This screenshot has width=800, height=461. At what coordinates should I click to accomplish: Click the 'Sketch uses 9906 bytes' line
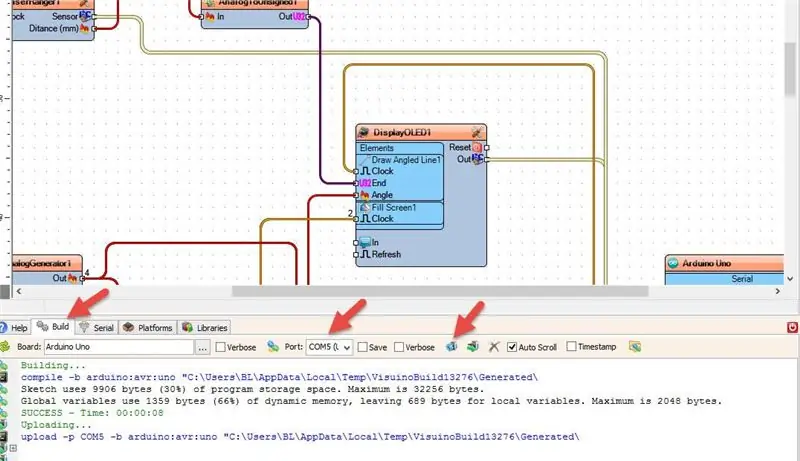click(252, 389)
